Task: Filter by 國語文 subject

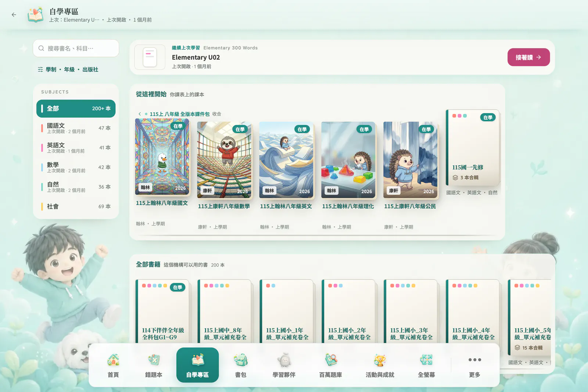Action: pos(76,128)
